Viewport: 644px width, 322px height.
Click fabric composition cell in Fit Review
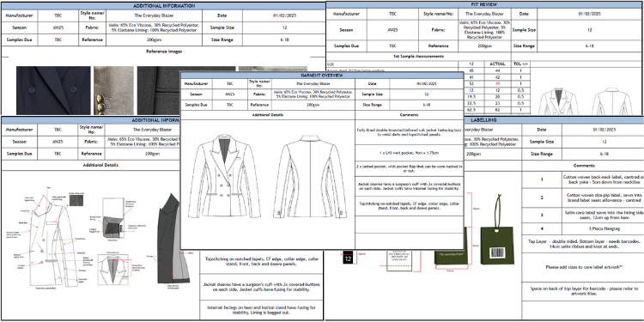tap(484, 30)
